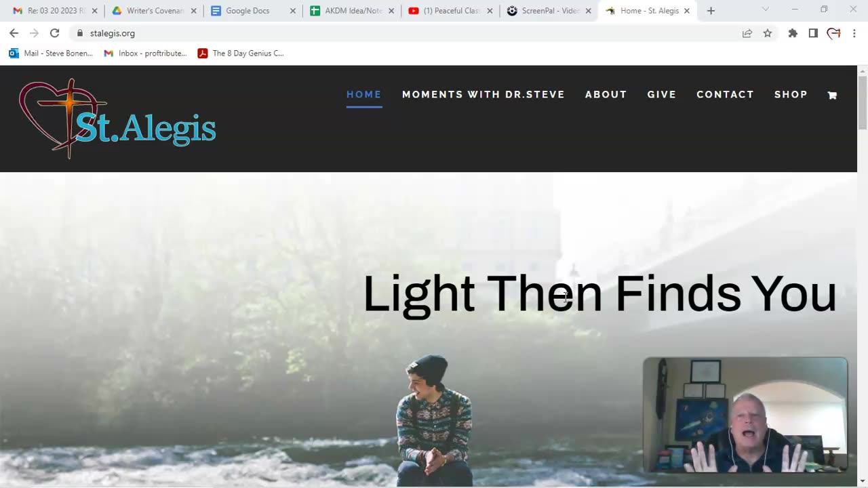
Task: Open Chrome extensions puzzle icon
Action: (793, 33)
